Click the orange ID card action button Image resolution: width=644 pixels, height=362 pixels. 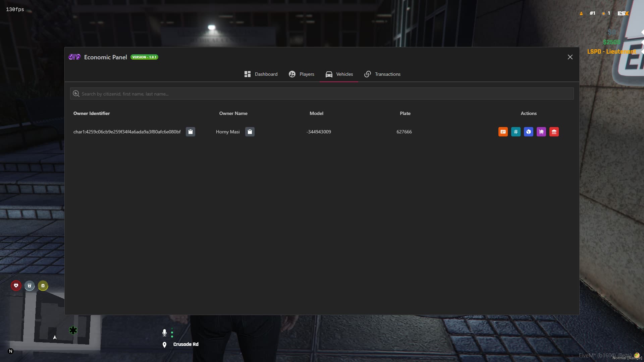503,132
